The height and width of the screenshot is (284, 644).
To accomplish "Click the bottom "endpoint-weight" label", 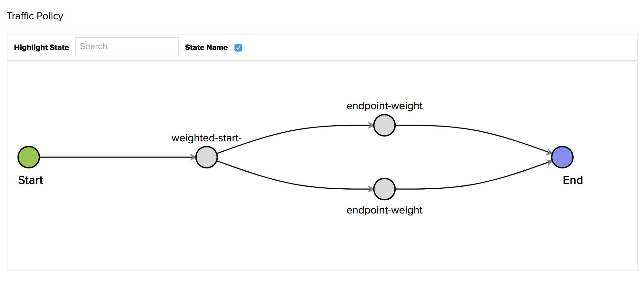I will tap(384, 210).
